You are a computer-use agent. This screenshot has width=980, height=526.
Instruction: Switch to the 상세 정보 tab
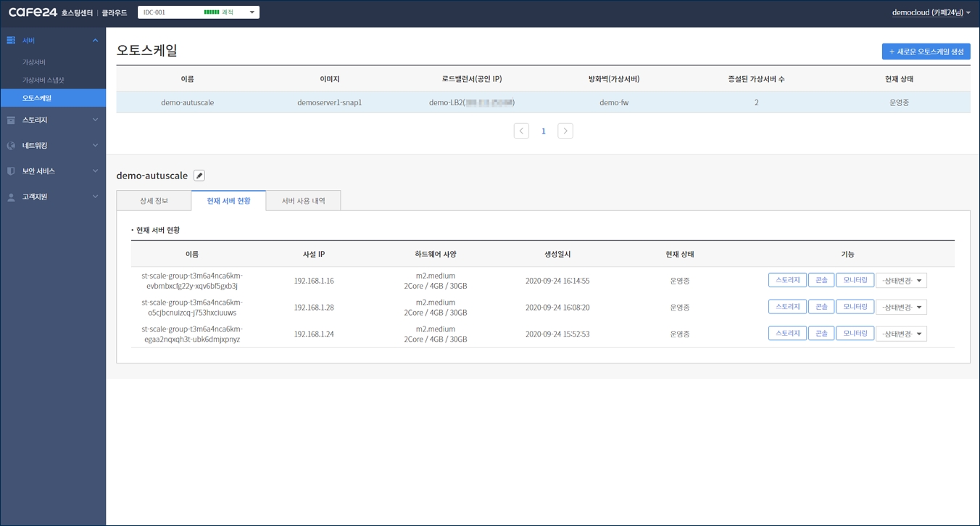coord(154,201)
